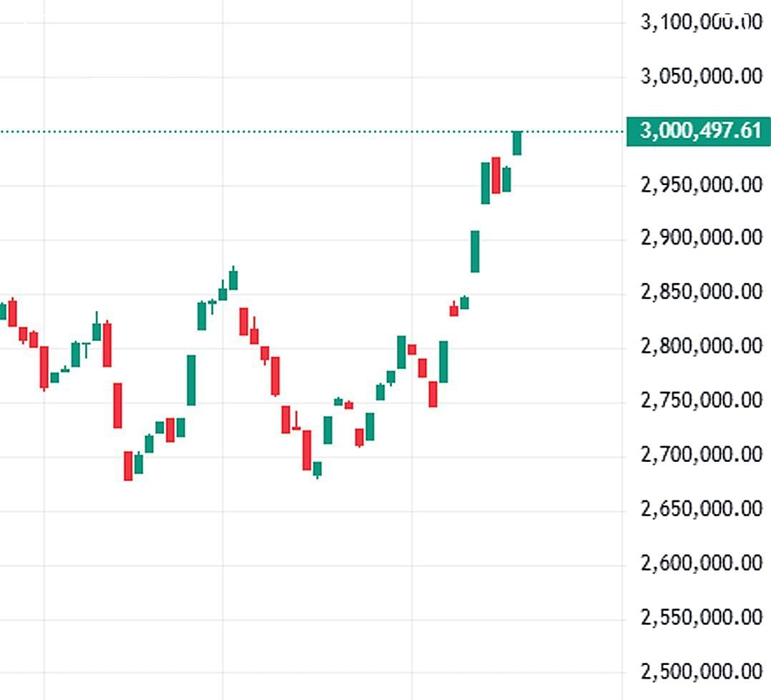Click the 2,600,000.00 price scale label
Screen dimensions: 771x700
click(701, 563)
